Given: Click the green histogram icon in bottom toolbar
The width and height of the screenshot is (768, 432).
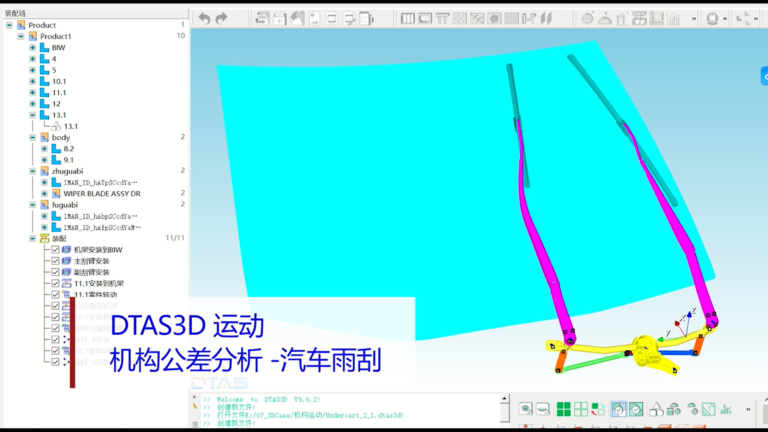Looking at the screenshot, I should point(726,409).
